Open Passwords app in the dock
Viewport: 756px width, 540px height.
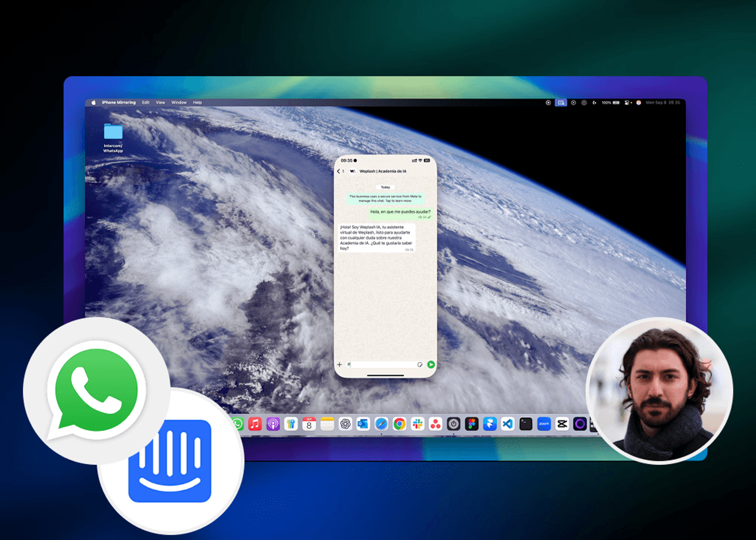click(291, 424)
